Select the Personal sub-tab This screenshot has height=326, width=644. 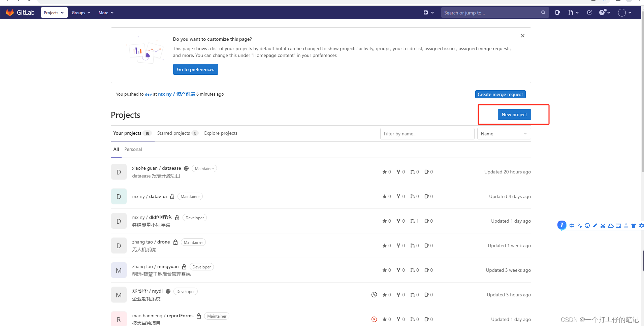click(133, 150)
